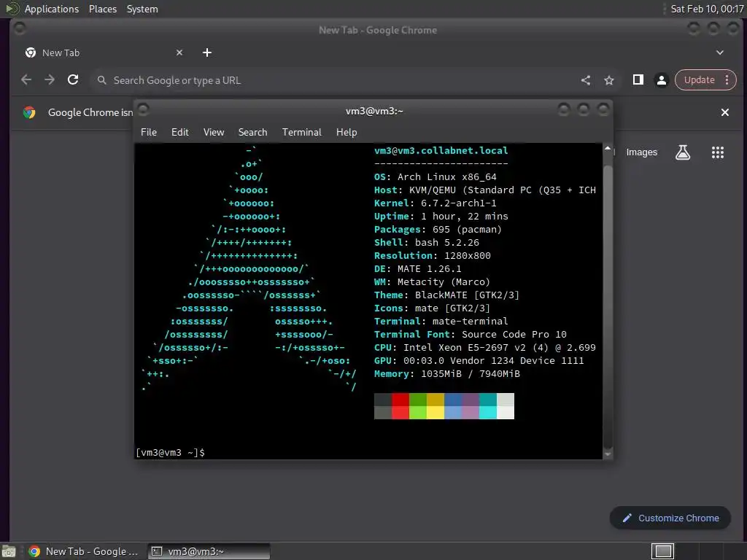747x560 pixels.
Task: Switch to Chrome in the taskbar
Action: coord(84,551)
